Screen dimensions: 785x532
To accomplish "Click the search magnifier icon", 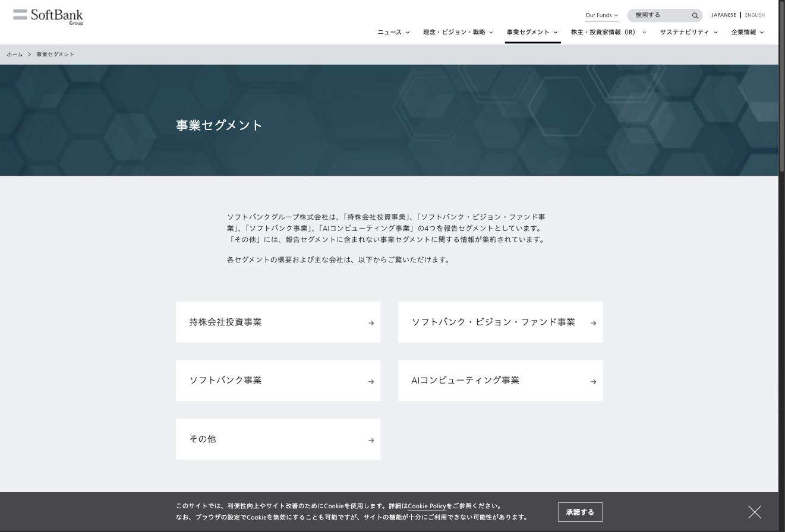I will point(695,15).
